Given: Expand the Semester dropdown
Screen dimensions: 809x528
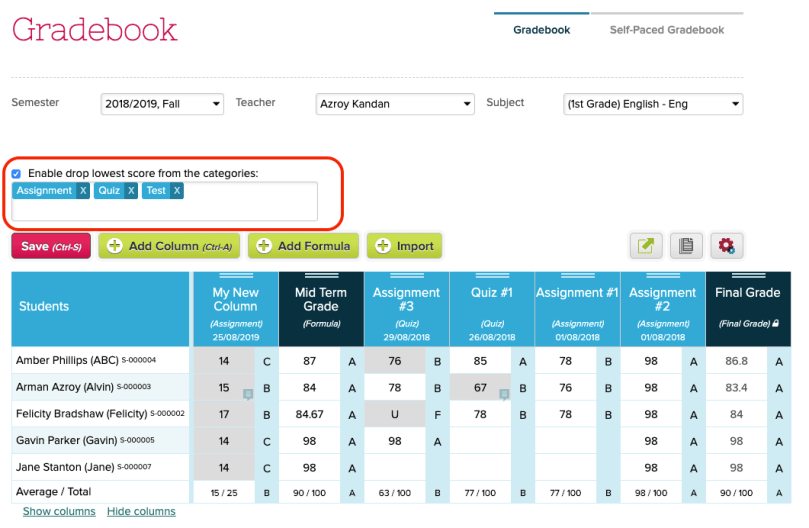Looking at the screenshot, I should pyautogui.click(x=162, y=104).
